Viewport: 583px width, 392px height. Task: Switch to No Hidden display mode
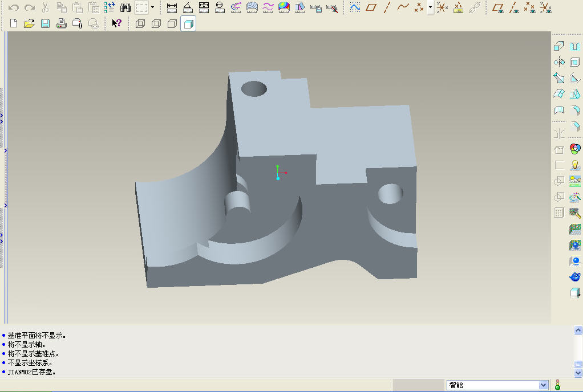172,24
